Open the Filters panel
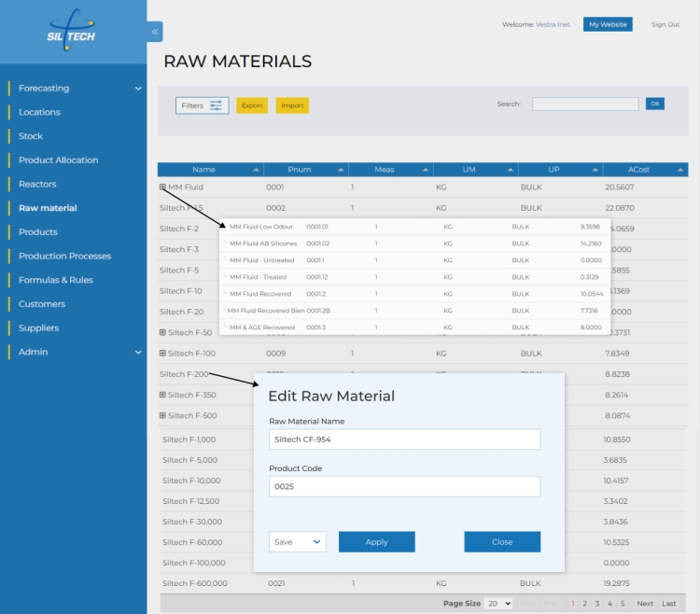Viewport: 700px width, 614px height. click(203, 105)
